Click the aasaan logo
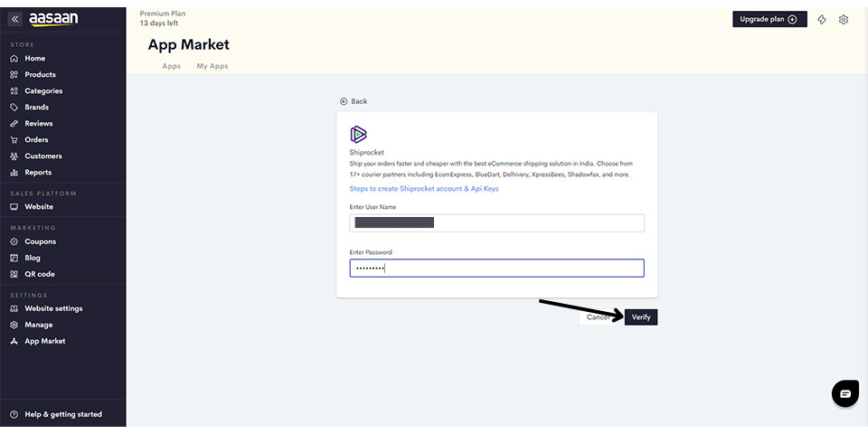Image resolution: width=868 pixels, height=434 pixels. (53, 19)
